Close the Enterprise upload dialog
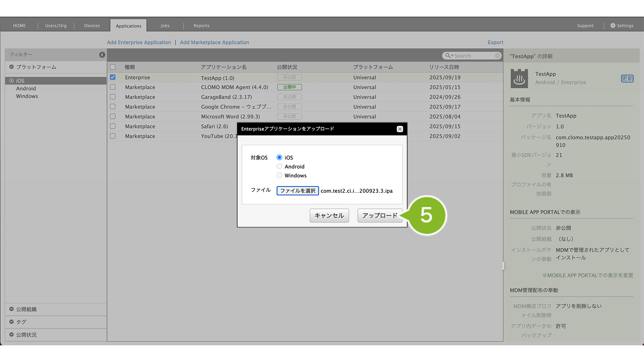 (400, 129)
